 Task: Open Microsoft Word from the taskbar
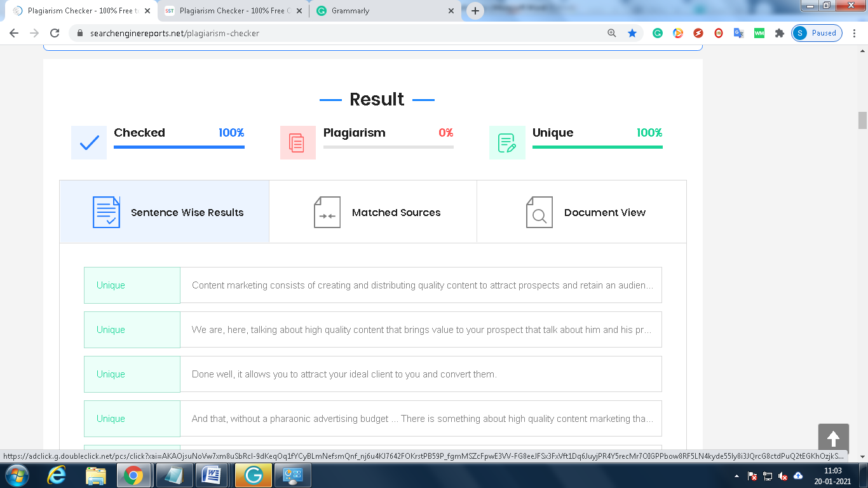[210, 475]
